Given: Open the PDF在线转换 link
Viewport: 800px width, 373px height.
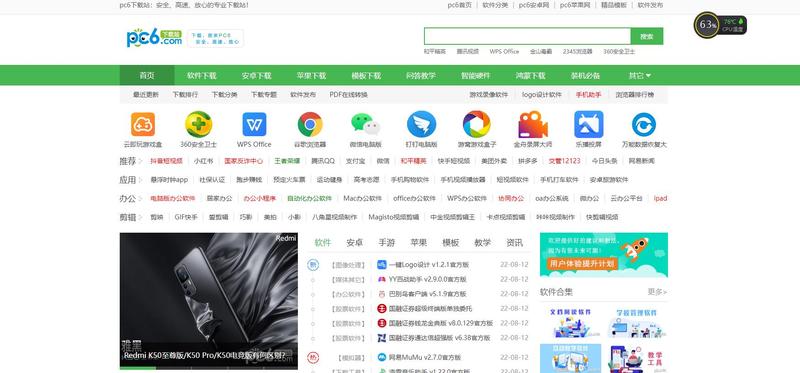Looking at the screenshot, I should [348, 94].
